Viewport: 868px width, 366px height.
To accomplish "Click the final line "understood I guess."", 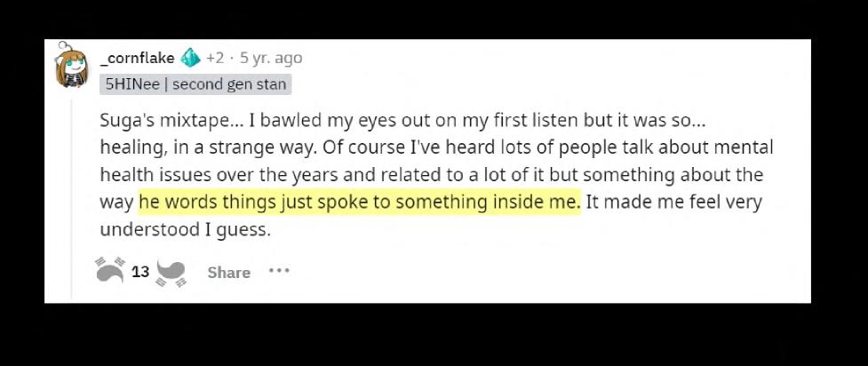I will [185, 229].
